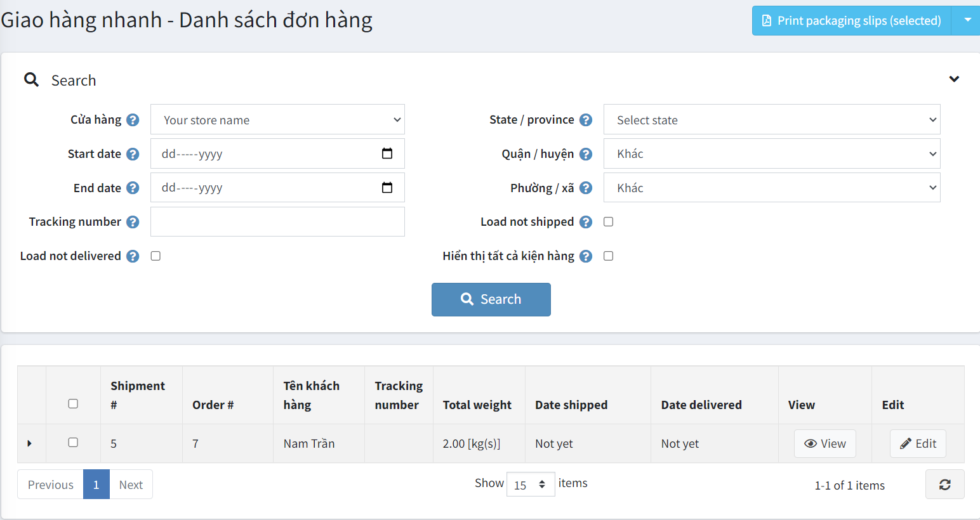Open calendar picker for Start date
Image resolution: width=980 pixels, height=520 pixels.
387,153
